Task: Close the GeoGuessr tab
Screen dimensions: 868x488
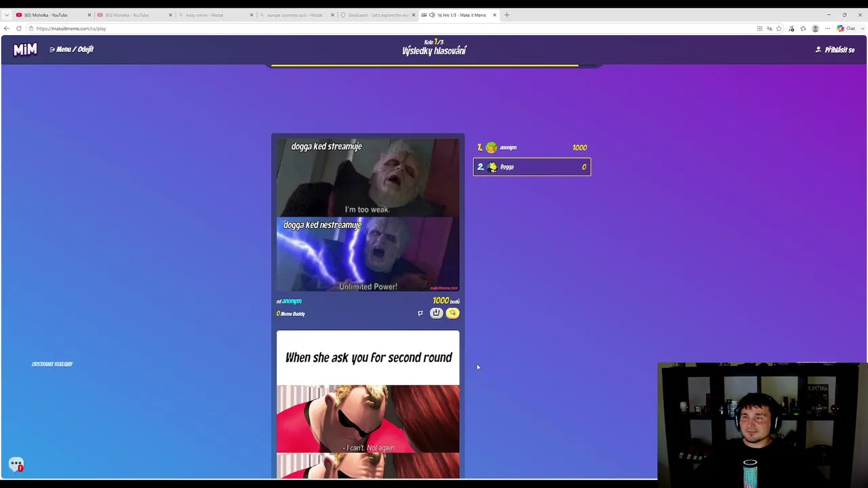Action: click(x=413, y=15)
